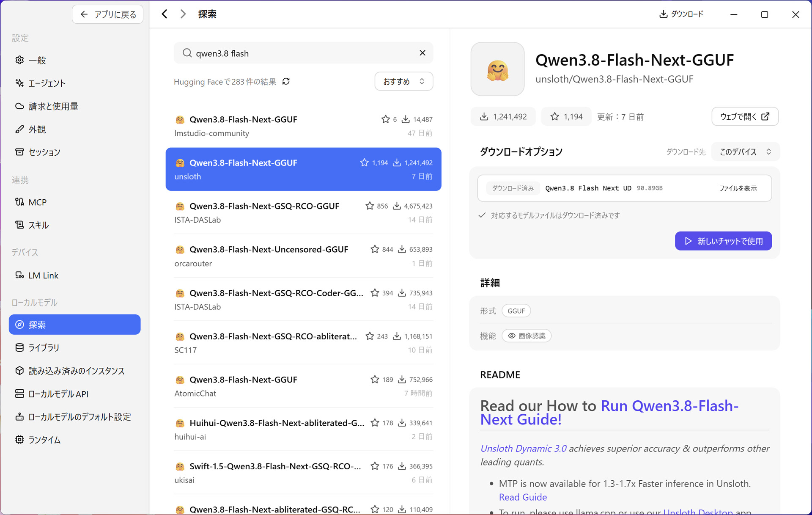The image size is (812, 515).
Task: Click ダウンロード済み status badge
Action: tap(513, 188)
